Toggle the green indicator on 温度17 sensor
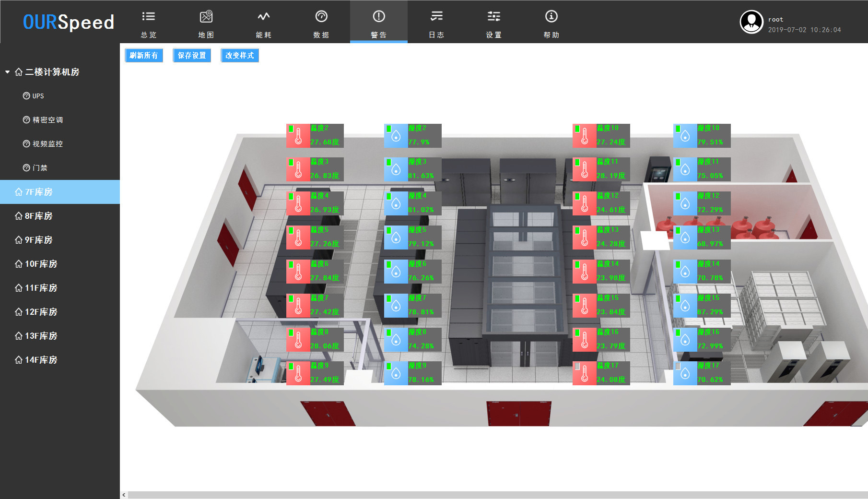868x499 pixels. [x=577, y=367]
